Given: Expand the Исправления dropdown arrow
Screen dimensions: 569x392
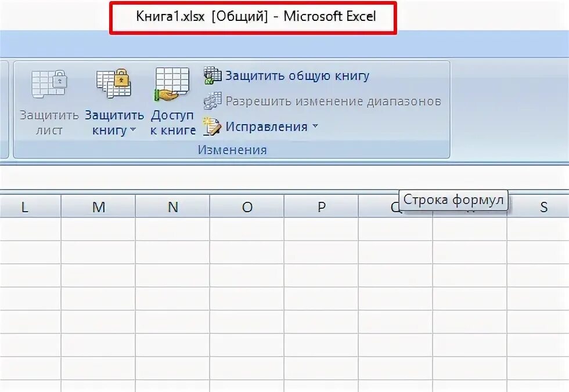Looking at the screenshot, I should (x=315, y=126).
